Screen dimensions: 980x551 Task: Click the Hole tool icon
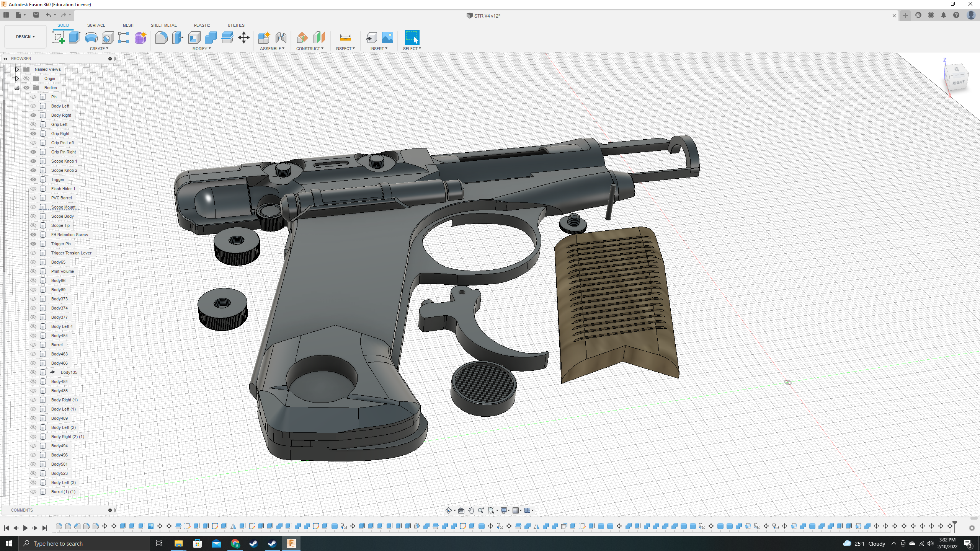pyautogui.click(x=108, y=37)
